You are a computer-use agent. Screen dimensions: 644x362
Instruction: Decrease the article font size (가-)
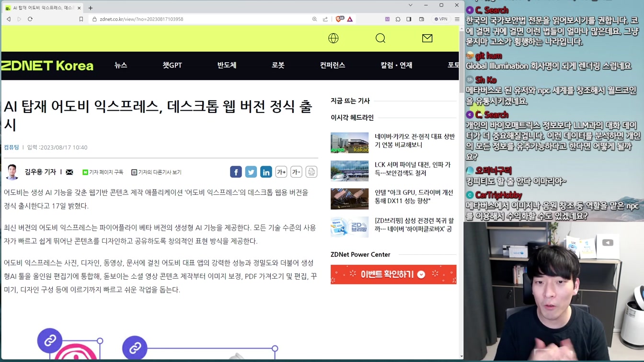(296, 172)
